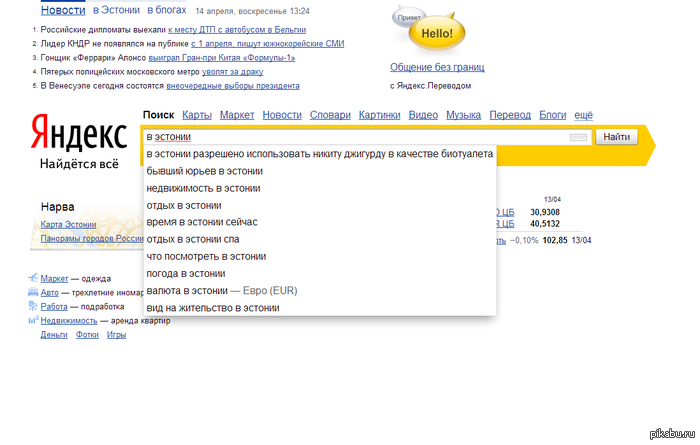This screenshot has width=700, height=445.
Task: Open news link 'уволят за драку'
Action: coord(233,71)
